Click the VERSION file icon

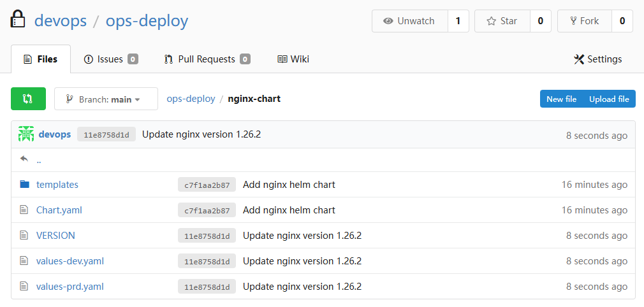click(24, 235)
